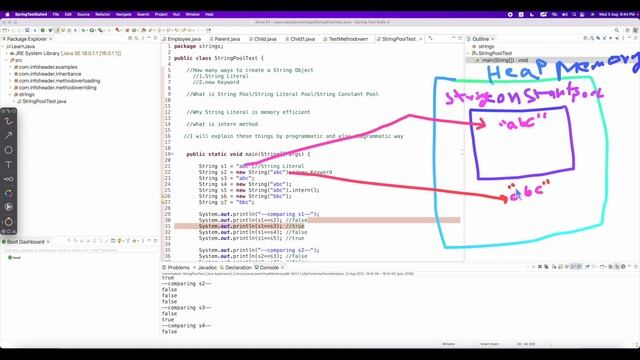The height and width of the screenshot is (360, 640).
Task: Open the Project menu
Action: coord(161,14)
